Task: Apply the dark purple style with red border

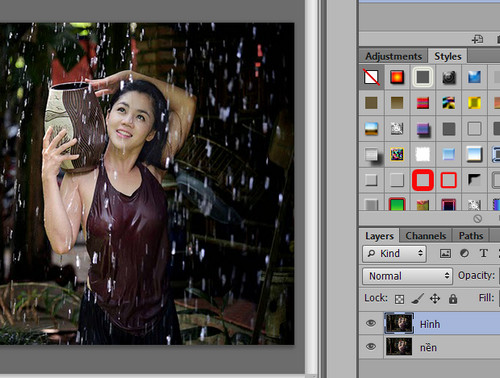Action: click(449, 204)
